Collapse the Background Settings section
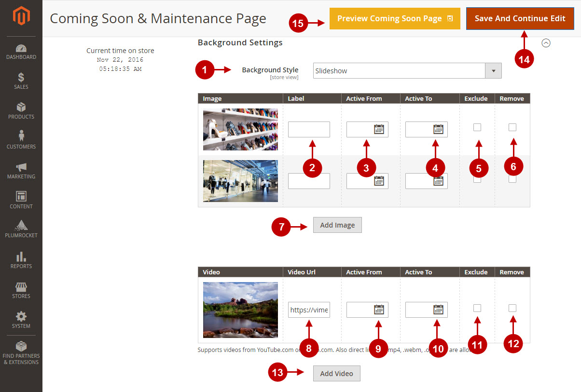The width and height of the screenshot is (581, 392). point(546,43)
